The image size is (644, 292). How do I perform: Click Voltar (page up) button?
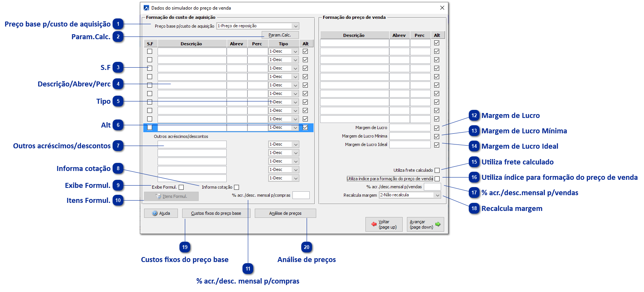(384, 224)
